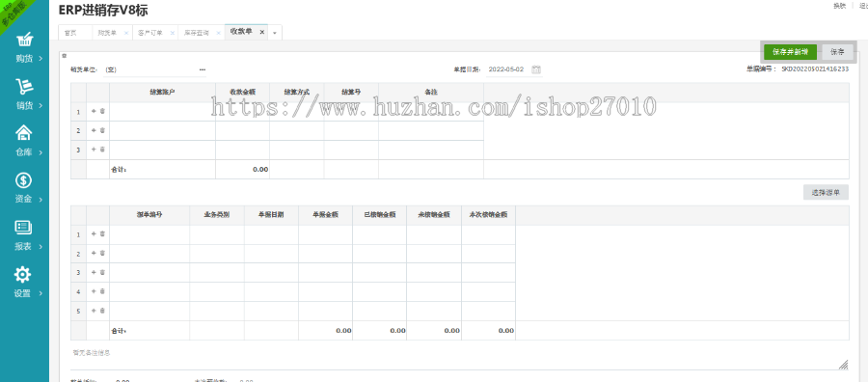
Task: Add a row after source document row 4
Action: (x=94, y=291)
